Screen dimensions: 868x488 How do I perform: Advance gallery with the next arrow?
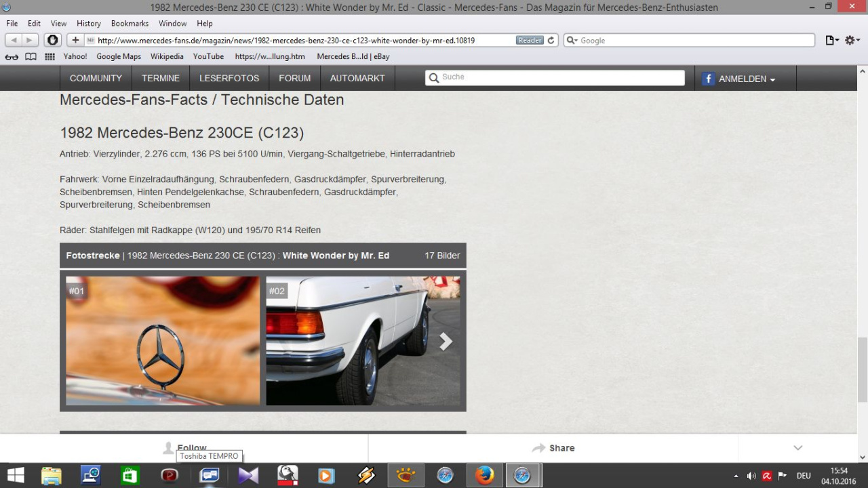coord(446,342)
